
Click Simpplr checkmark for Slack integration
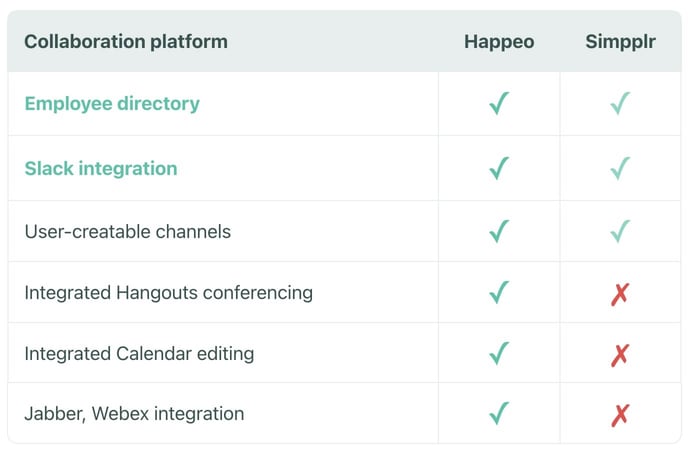620,169
